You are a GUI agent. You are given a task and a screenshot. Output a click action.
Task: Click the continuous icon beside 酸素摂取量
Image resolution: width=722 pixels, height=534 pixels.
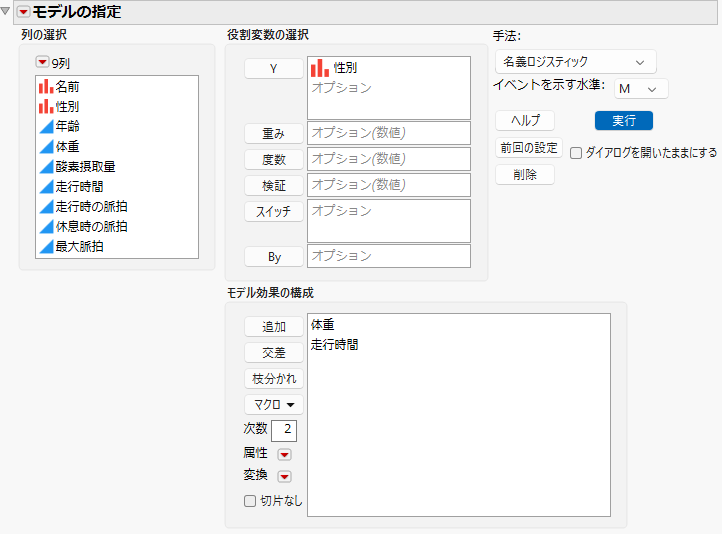[46, 167]
